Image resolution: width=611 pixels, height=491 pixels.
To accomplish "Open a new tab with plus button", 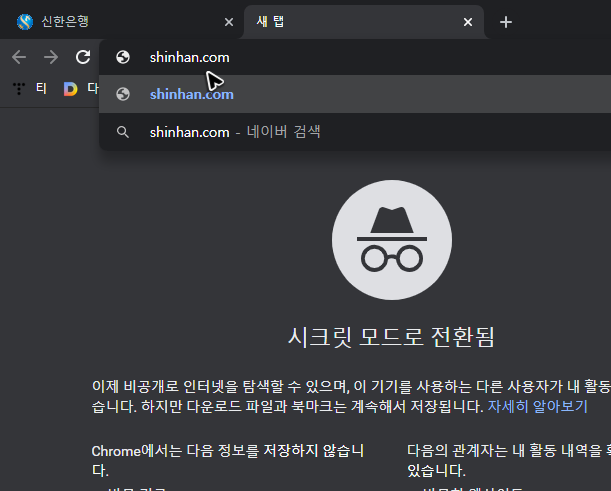I will point(506,22).
